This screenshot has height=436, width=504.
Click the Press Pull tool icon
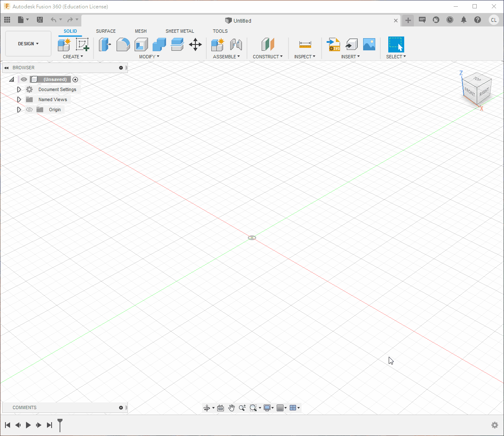[x=105, y=44]
